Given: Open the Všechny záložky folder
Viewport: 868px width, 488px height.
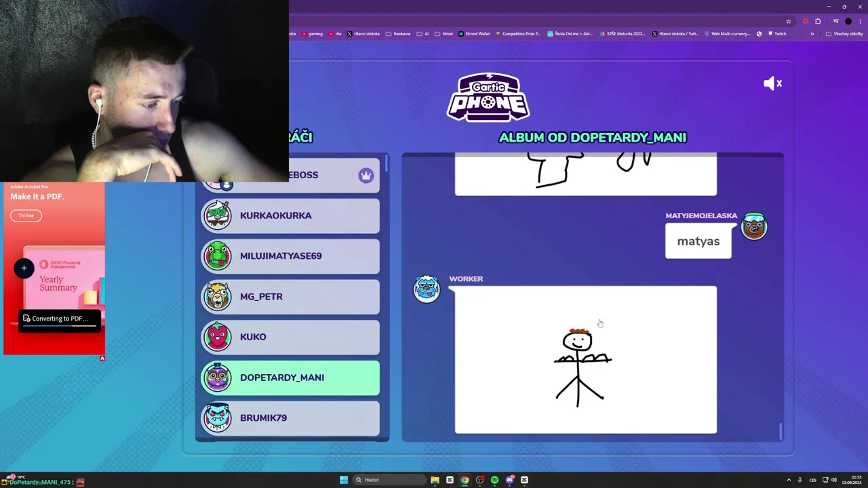Looking at the screenshot, I should [844, 34].
